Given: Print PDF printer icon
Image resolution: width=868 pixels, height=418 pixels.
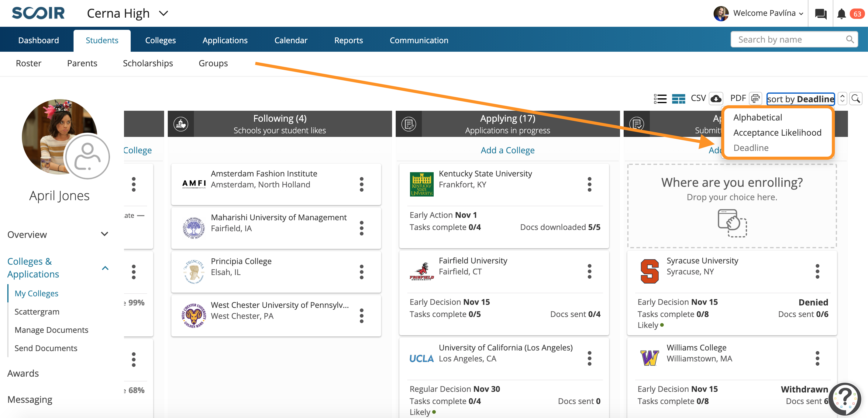Looking at the screenshot, I should tap(756, 99).
